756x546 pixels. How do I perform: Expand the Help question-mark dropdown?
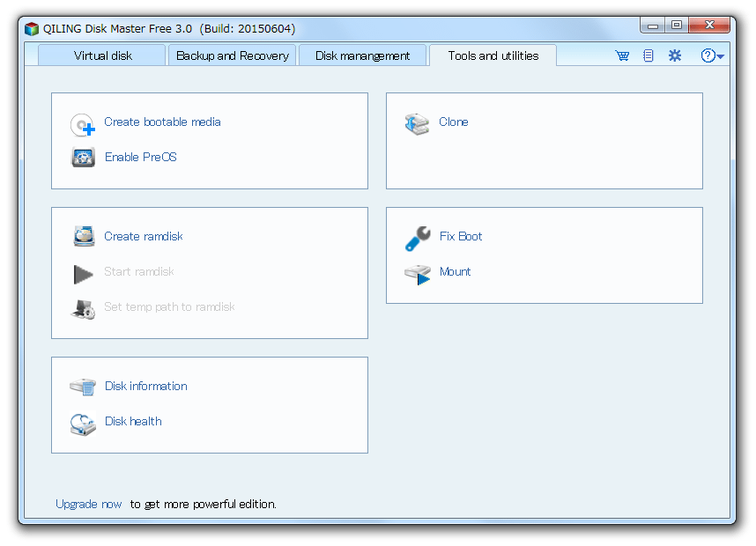(712, 55)
